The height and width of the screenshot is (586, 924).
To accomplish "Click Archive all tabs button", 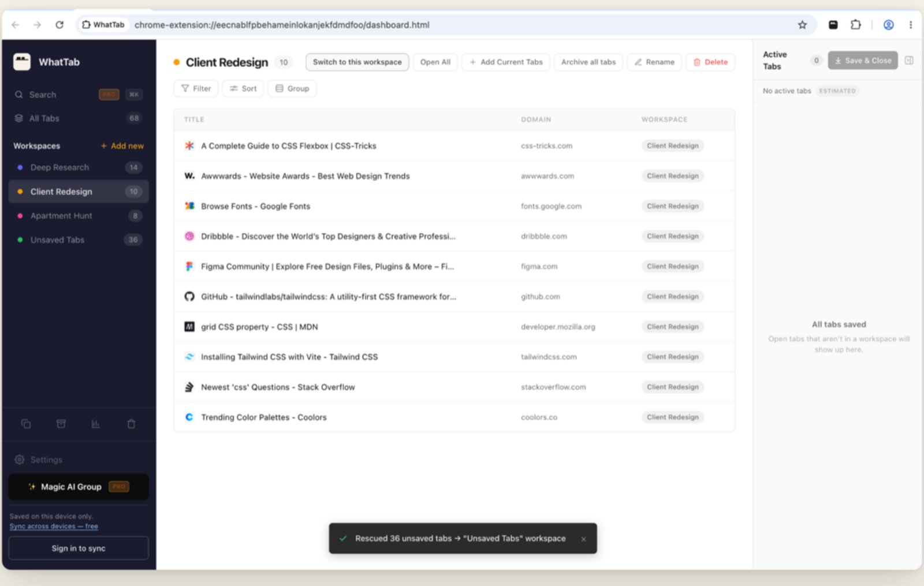I will tap(588, 62).
